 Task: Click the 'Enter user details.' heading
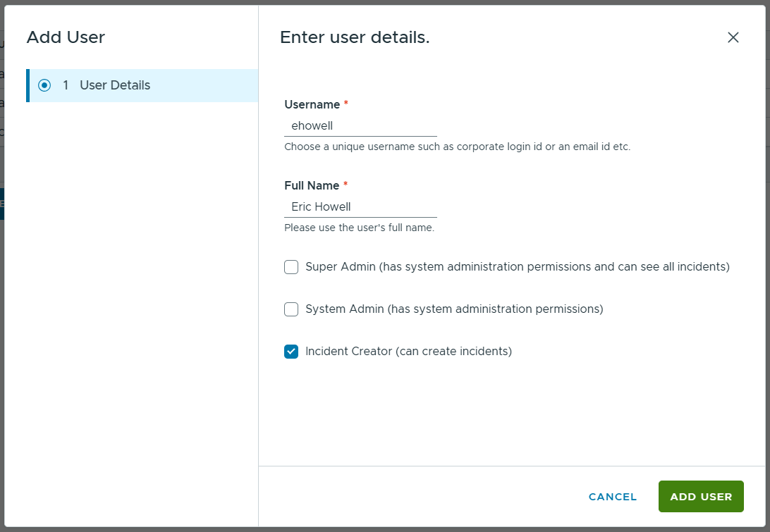[x=355, y=37]
